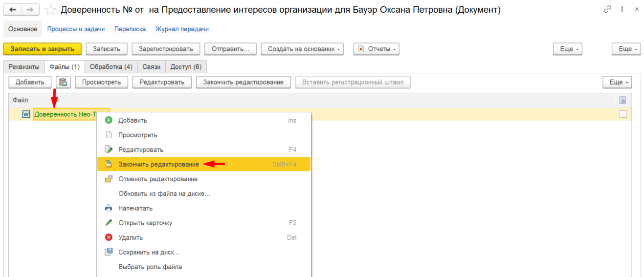Click Закончить редактирование toolbar button
The height and width of the screenshot is (277, 644).
(244, 82)
